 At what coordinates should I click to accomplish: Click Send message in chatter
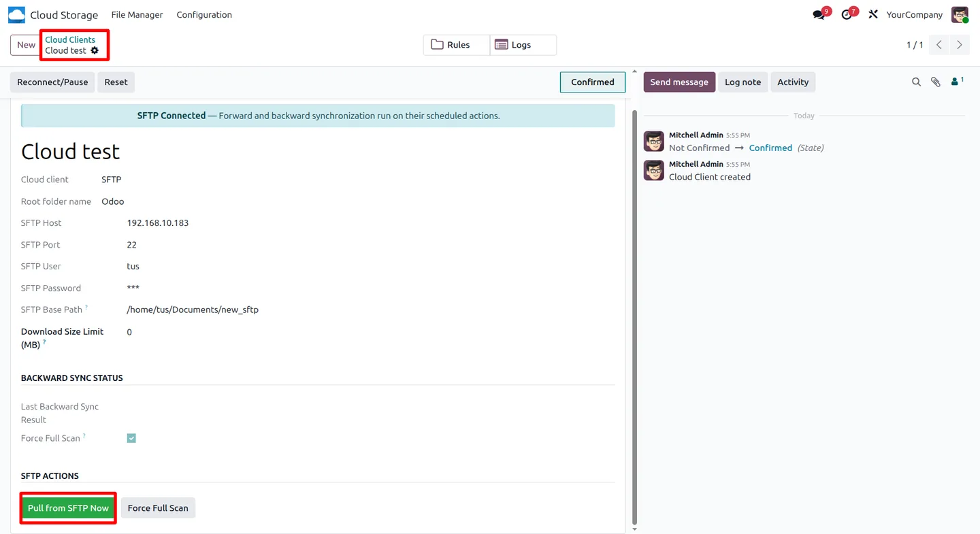click(x=679, y=82)
